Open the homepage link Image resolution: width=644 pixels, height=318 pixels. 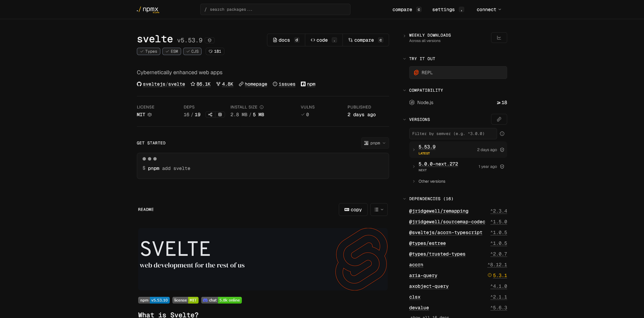pyautogui.click(x=253, y=84)
